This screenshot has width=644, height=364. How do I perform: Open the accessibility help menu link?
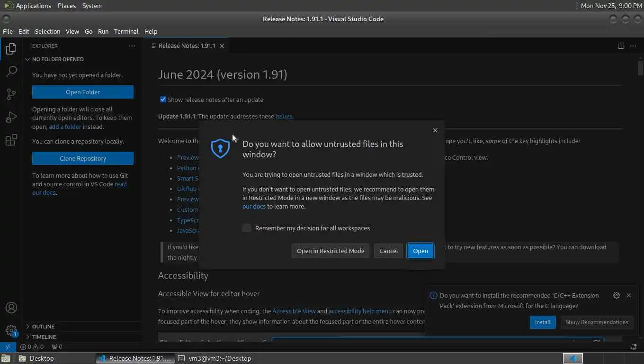tap(360, 311)
